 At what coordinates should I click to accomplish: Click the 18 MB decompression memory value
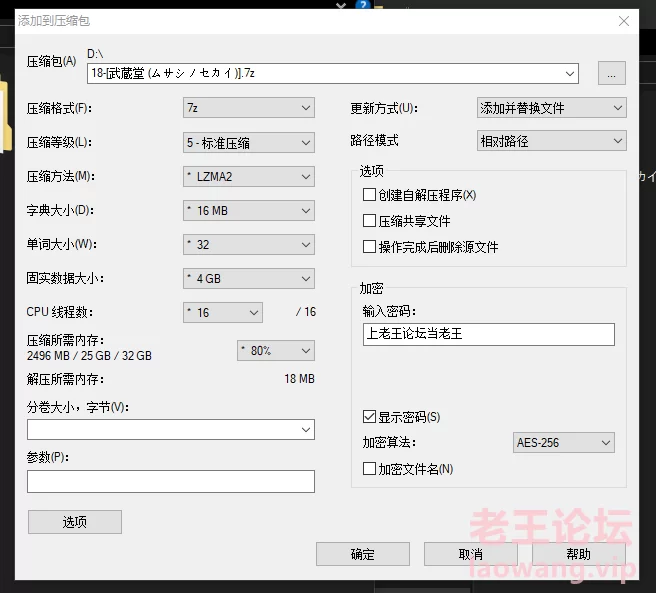(x=300, y=379)
